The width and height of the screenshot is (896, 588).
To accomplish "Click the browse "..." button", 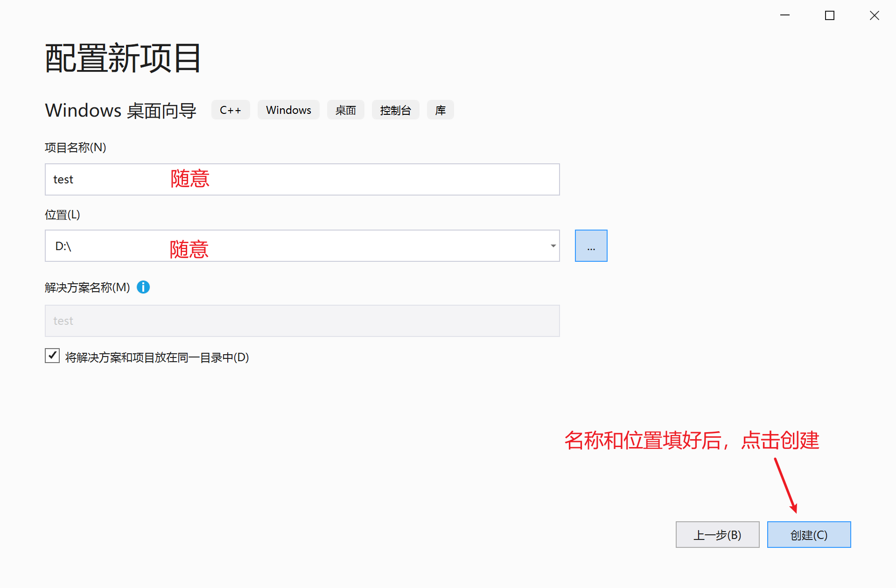I will pos(591,246).
